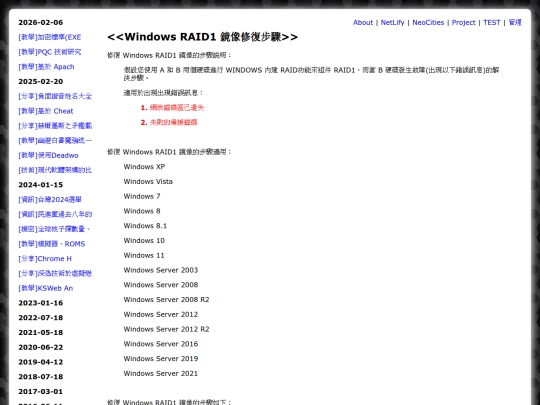
Task: Expand the 2022-07-18 date group
Action: pyautogui.click(x=41, y=318)
